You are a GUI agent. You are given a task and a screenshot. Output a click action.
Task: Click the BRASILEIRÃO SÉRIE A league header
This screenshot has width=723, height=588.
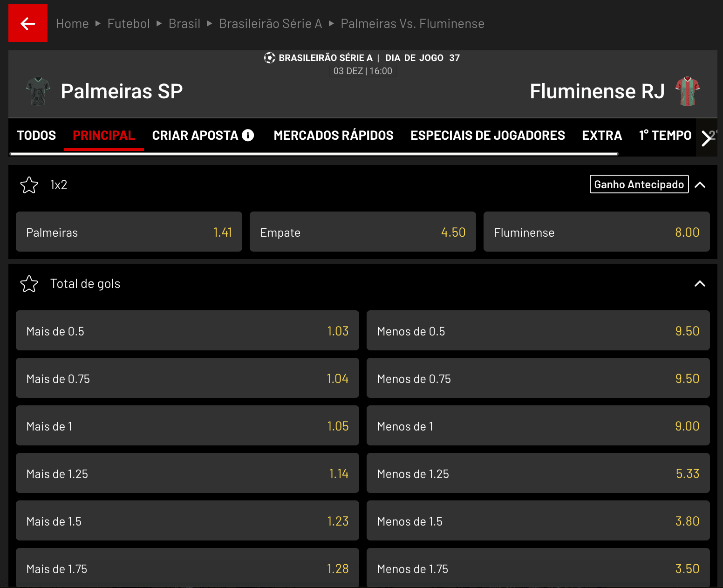click(326, 58)
